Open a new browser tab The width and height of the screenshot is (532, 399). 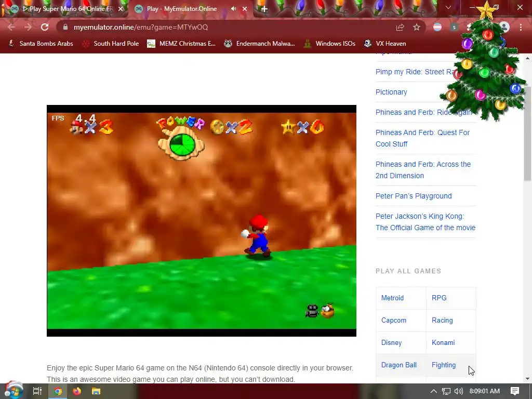tap(264, 9)
